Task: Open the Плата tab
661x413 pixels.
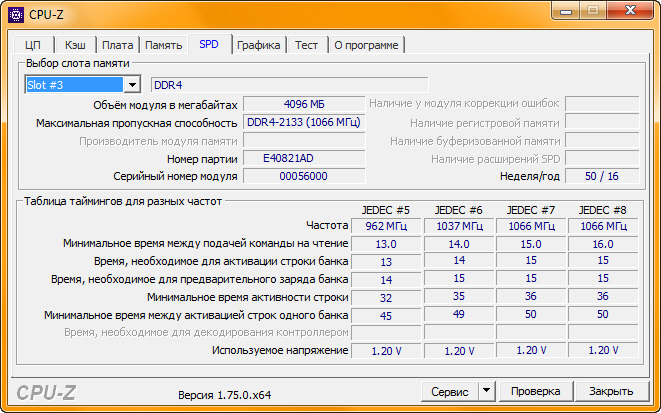Action: [118, 45]
